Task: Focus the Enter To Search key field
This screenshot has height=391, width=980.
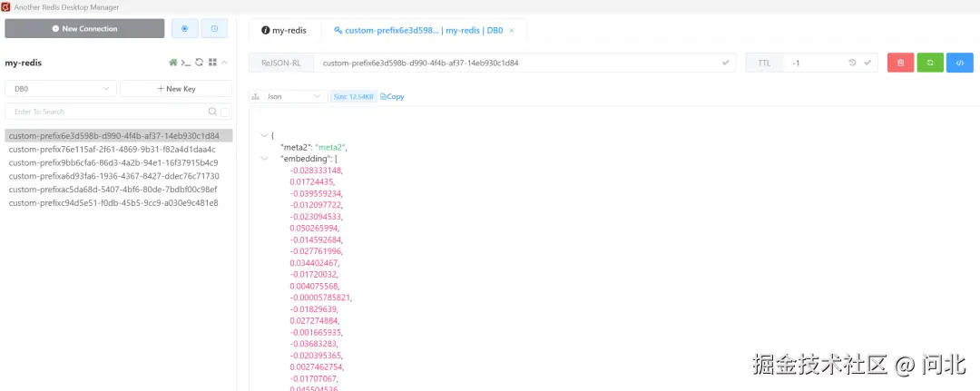Action: point(106,112)
